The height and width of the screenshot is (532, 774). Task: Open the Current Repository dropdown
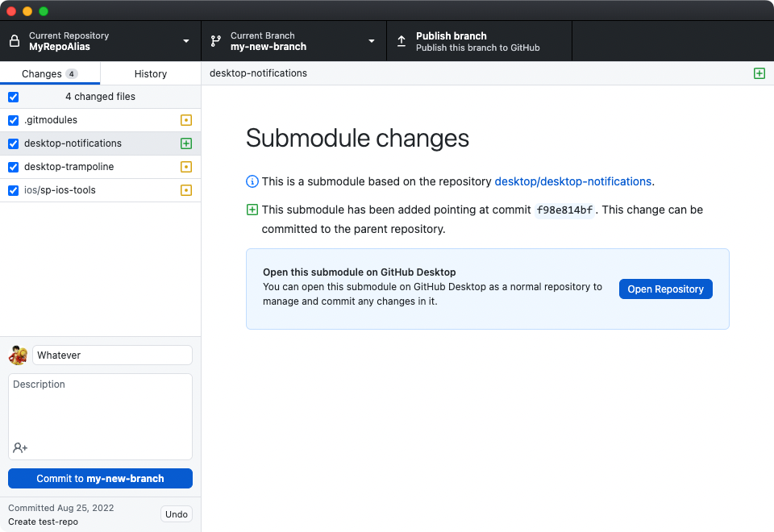(185, 40)
